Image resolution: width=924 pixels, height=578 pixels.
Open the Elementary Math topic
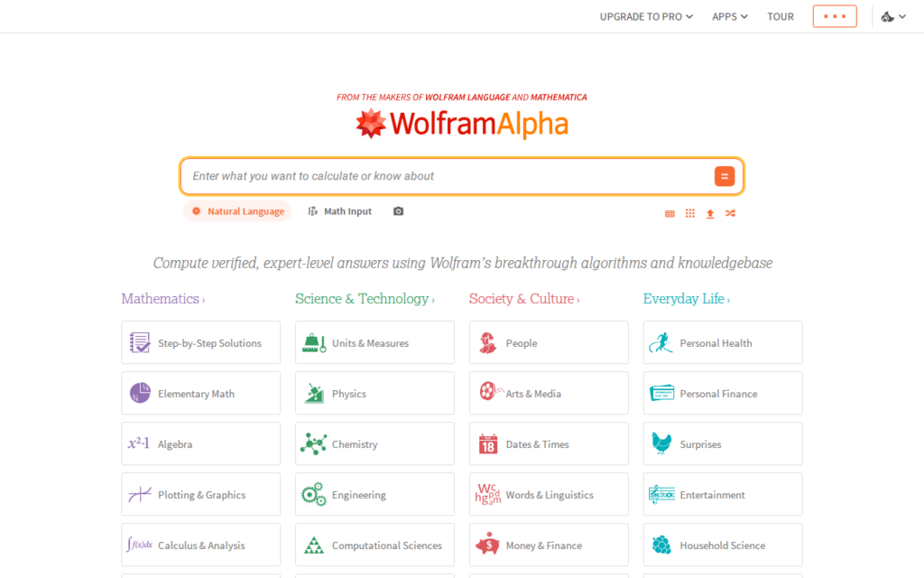pyautogui.click(x=201, y=393)
